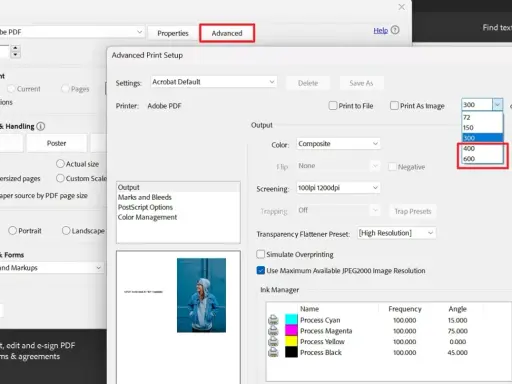This screenshot has width=512, height=384.
Task: Click the Page Sizing & Handling info icon
Action: (41, 126)
